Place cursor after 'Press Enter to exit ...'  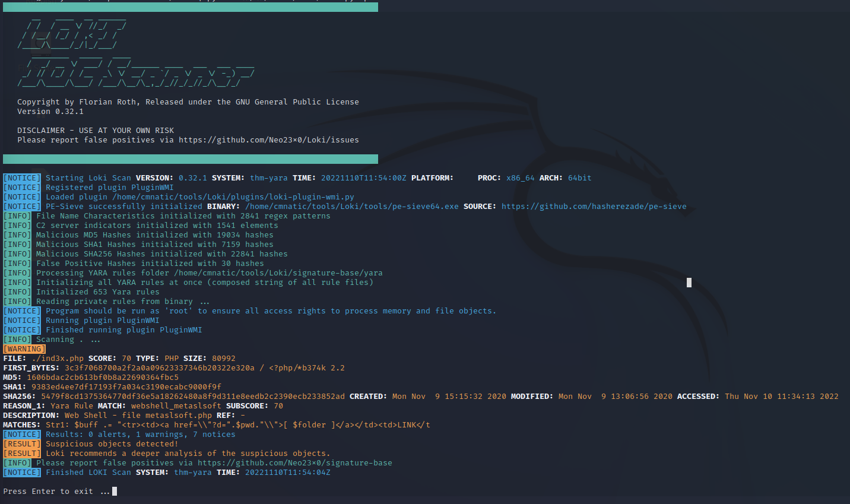(x=115, y=492)
